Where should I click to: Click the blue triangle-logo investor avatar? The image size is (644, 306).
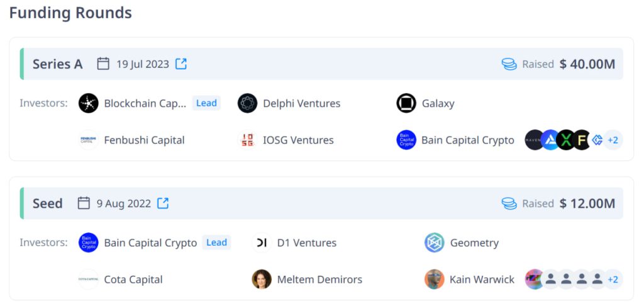coord(550,140)
